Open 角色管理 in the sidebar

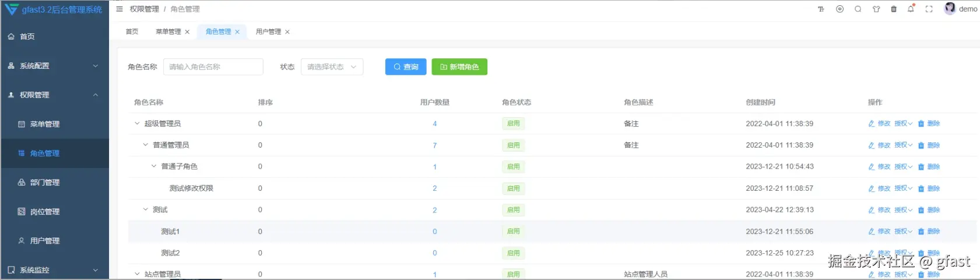pyautogui.click(x=55, y=153)
